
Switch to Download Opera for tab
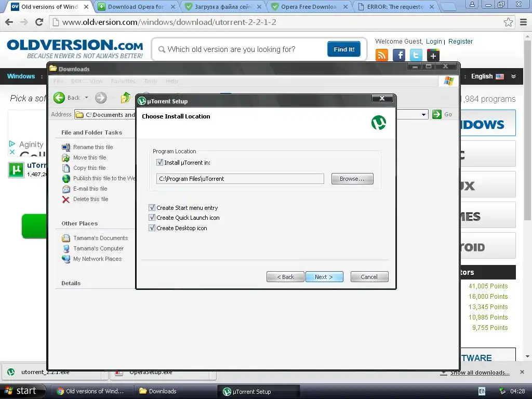137,6
